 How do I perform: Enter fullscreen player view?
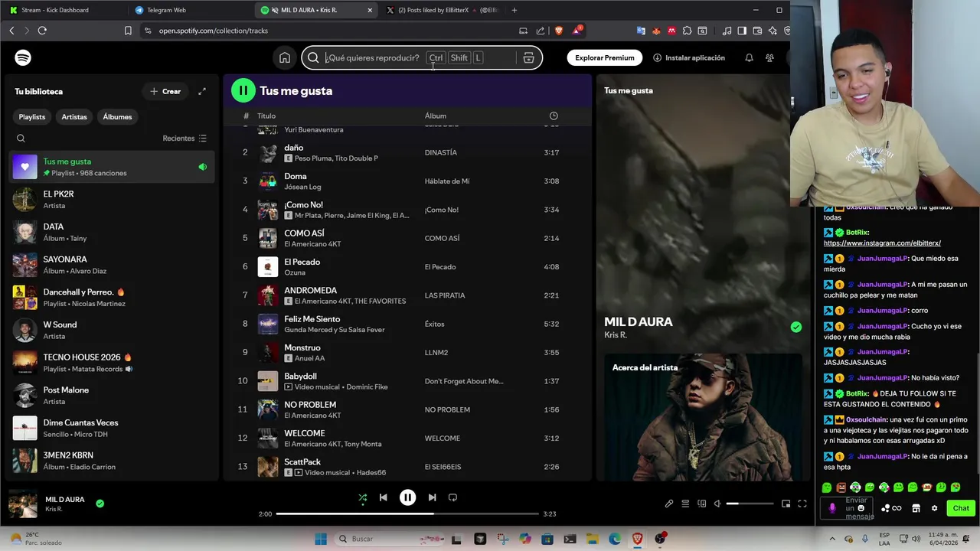pyautogui.click(x=802, y=504)
